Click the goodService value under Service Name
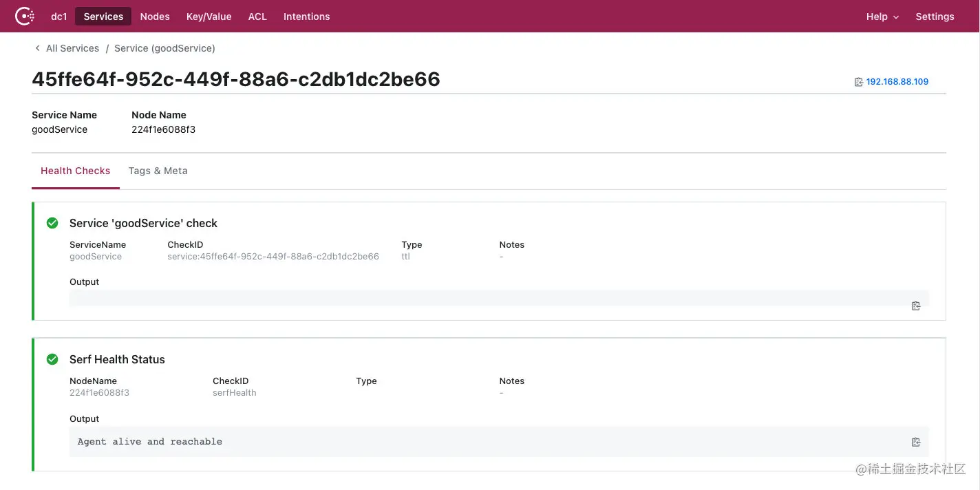The width and height of the screenshot is (980, 490). [60, 129]
